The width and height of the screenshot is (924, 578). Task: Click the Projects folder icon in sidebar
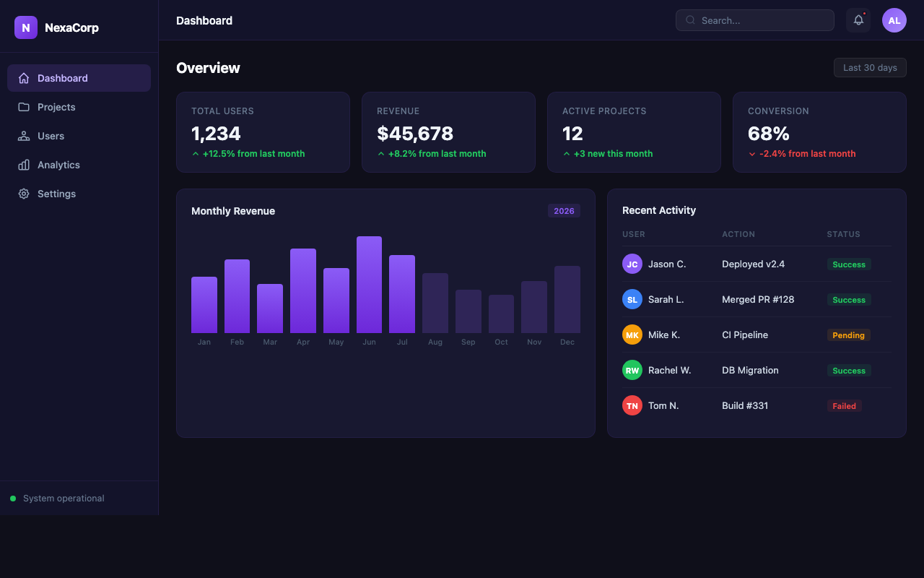(x=24, y=107)
